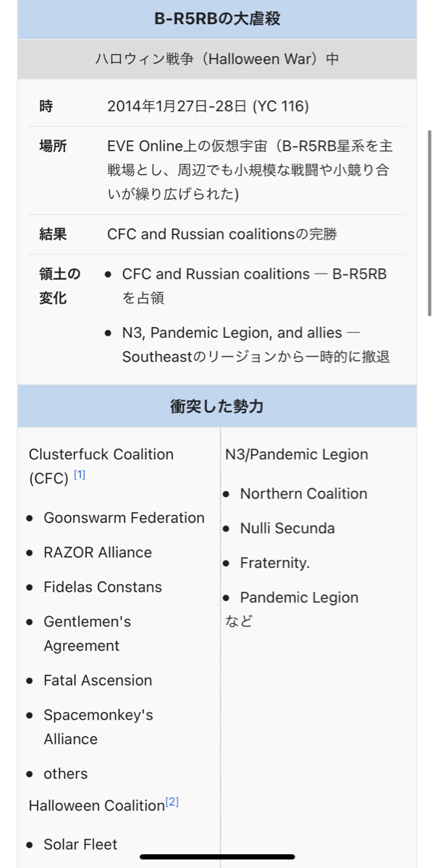Select Northern Coalition list entry

coord(304,493)
